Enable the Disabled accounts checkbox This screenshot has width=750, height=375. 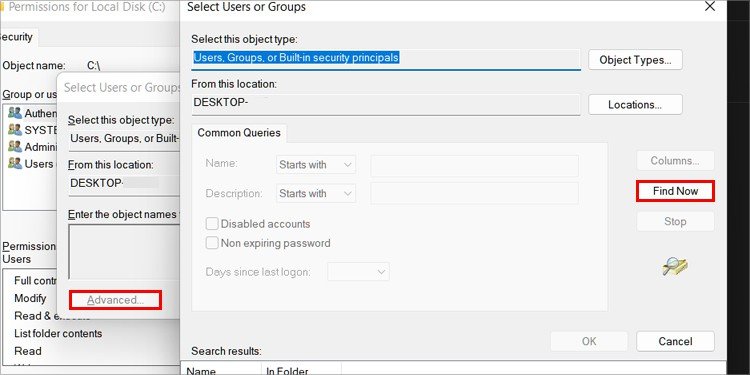212,224
